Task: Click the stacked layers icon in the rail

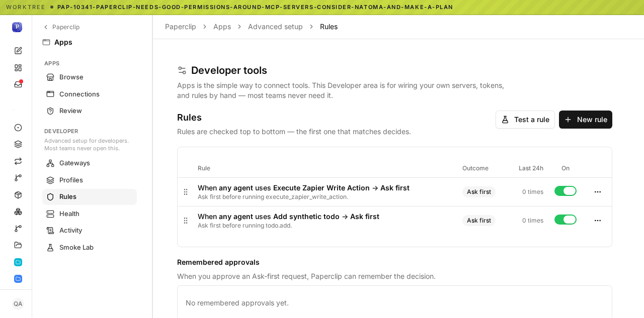Action: (18, 144)
